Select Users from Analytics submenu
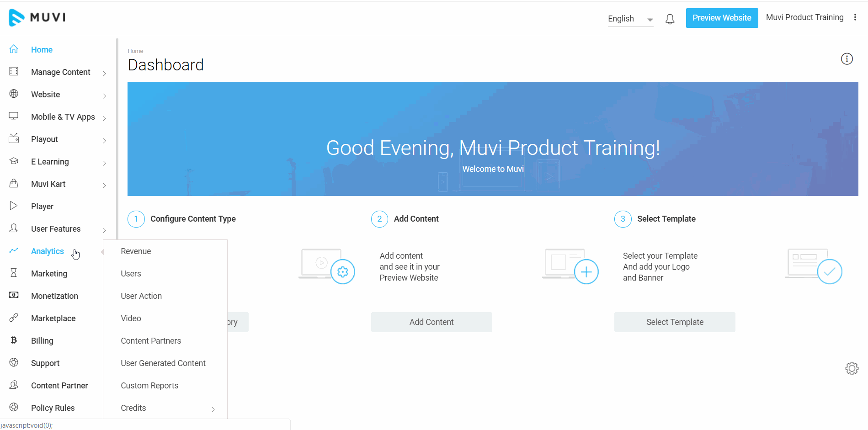This screenshot has width=868, height=430. tap(131, 274)
